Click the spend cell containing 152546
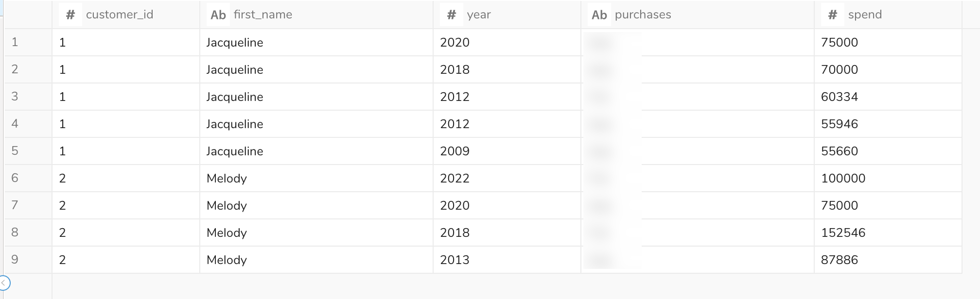The width and height of the screenshot is (980, 299). [x=843, y=233]
